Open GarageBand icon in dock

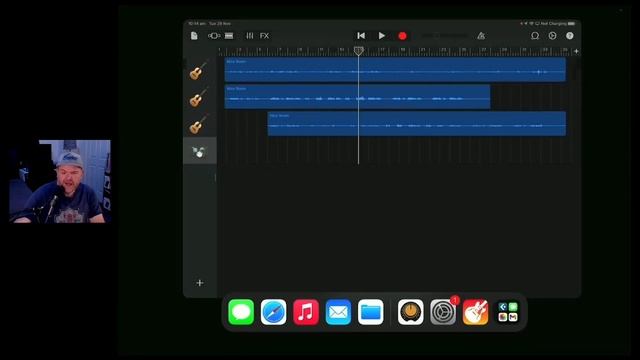pos(476,312)
